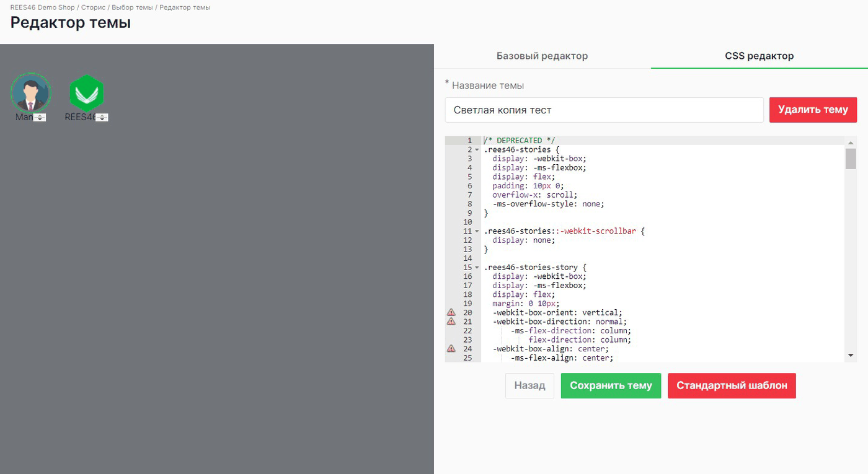
Task: Click the '-ms-flex-align: center;' code line
Action: [x=562, y=358]
